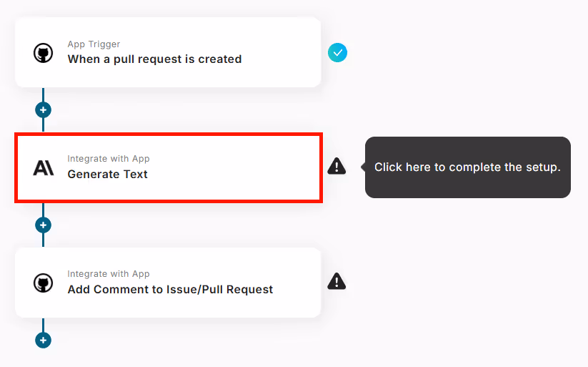The image size is (588, 367).
Task: Click the warning triangle next to Generate Text
Action: pos(337,166)
